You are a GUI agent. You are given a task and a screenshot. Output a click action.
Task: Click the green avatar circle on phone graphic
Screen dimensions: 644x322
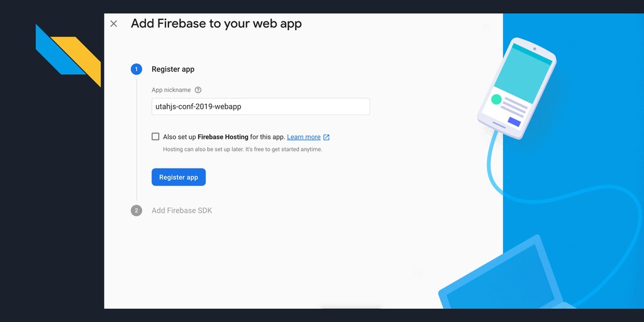click(496, 99)
